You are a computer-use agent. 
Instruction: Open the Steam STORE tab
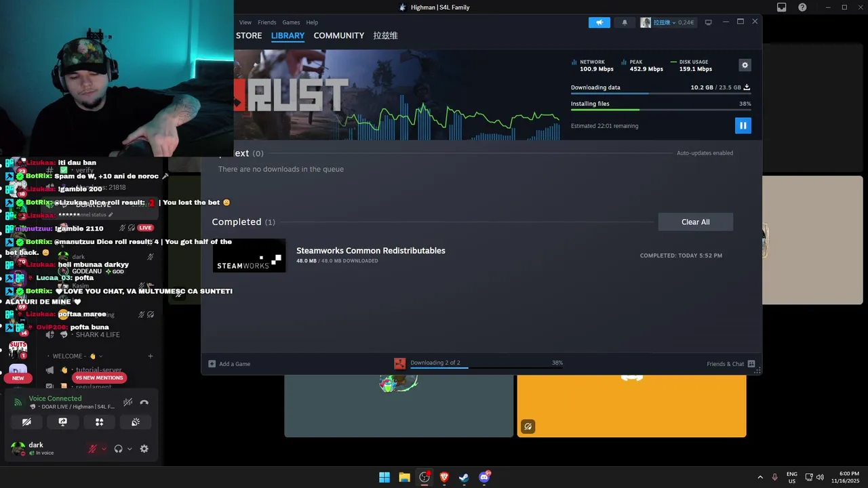click(x=249, y=35)
